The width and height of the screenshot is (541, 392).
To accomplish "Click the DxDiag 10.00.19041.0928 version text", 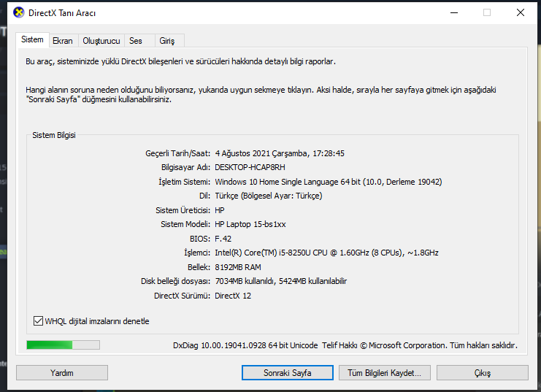I will point(245,345).
